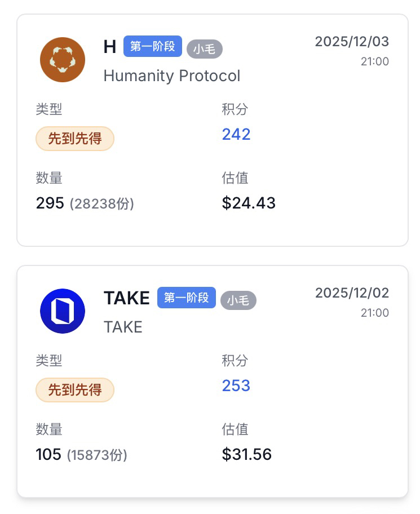Image resolution: width=420 pixels, height=514 pixels.
Task: Open the 253 points link
Action: tap(236, 385)
